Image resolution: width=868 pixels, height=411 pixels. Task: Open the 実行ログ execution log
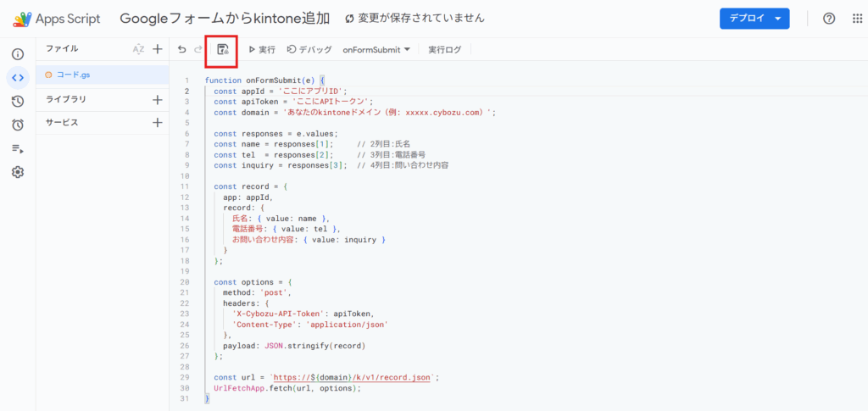[x=444, y=49]
